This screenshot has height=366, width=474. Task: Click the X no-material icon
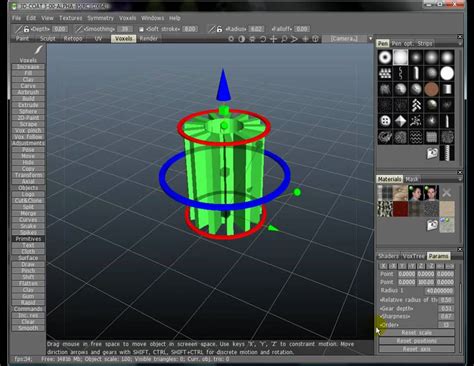[x=447, y=193]
